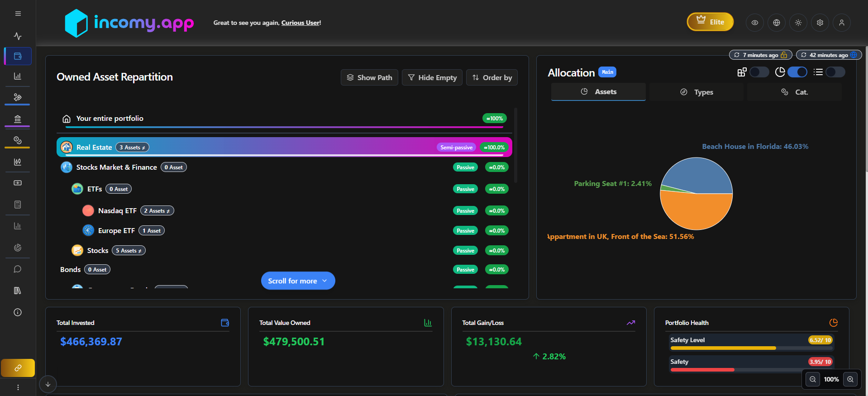Open the calculator icon in the sidebar

[x=18, y=205]
